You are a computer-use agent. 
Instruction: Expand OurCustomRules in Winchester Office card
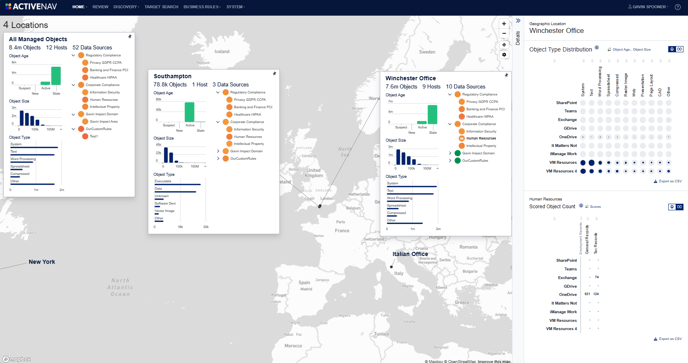[x=450, y=161]
